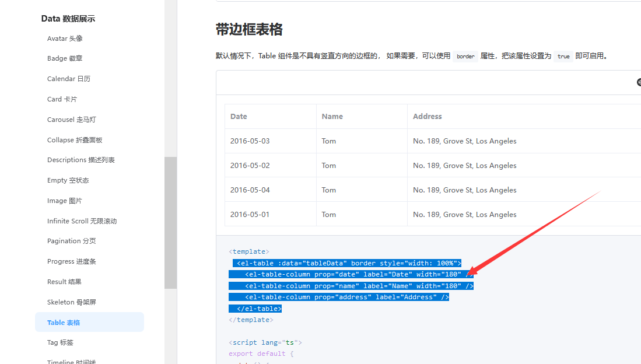641x364 pixels.
Task: Go to Calendar 日历 page
Action: coord(69,79)
